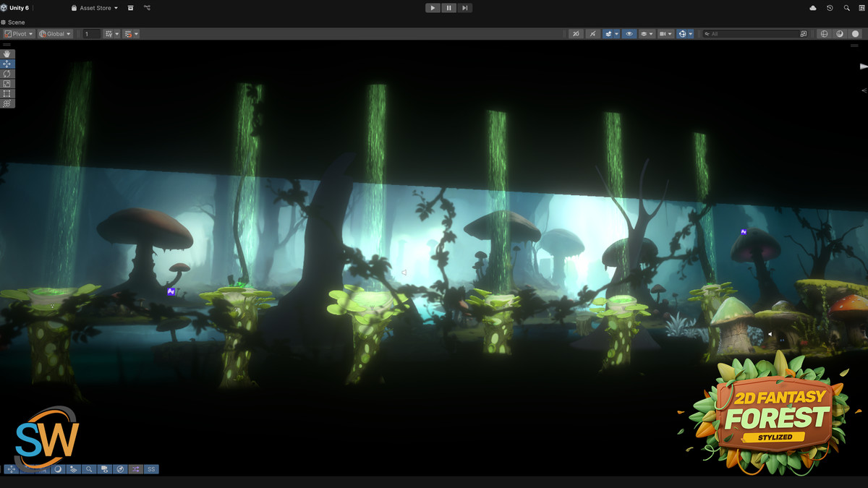Viewport: 868px width, 488px height.
Task: Select the View hand tool
Action: pos(7,53)
